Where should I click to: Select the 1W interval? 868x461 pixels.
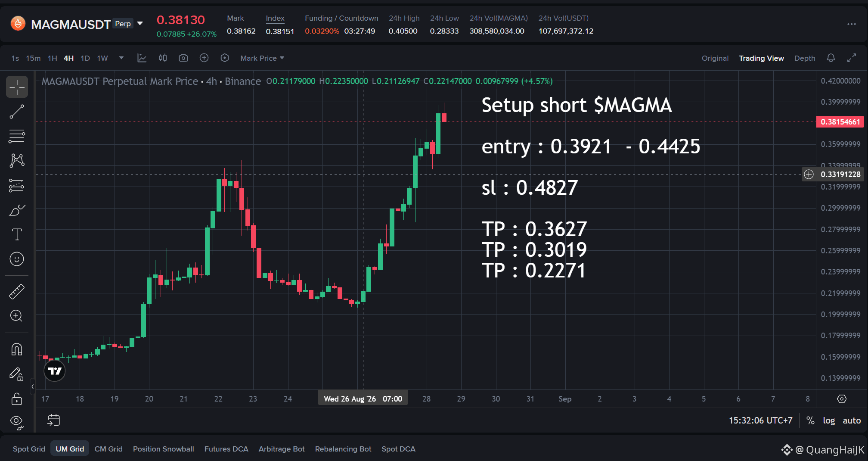(102, 58)
